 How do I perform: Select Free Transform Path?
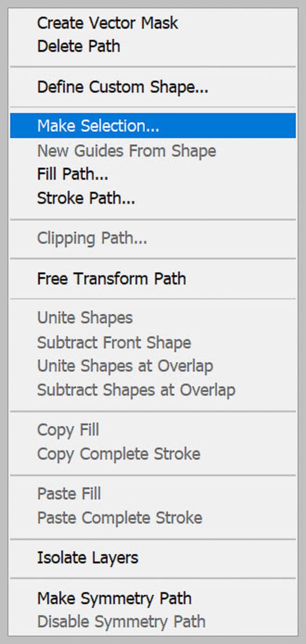[x=110, y=279]
